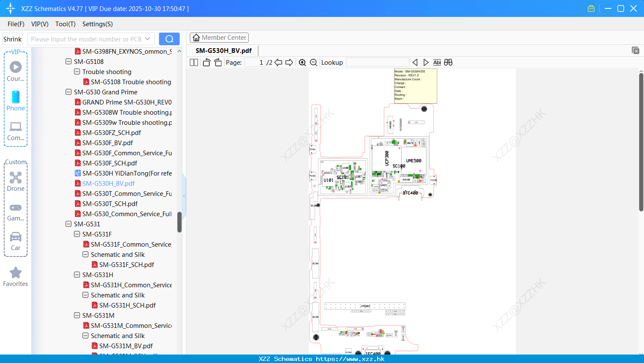Click the up arrow of tree scrollbar
Viewport: 644px width, 363px height.
click(x=179, y=51)
